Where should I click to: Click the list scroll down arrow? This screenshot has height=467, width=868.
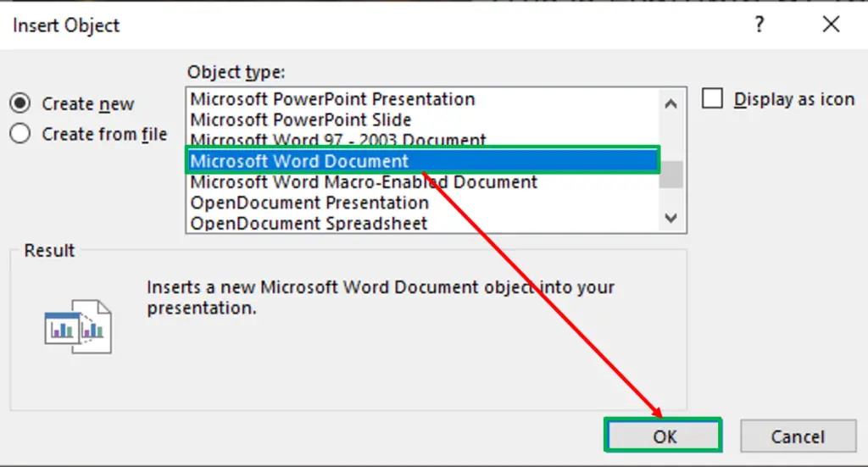tap(671, 218)
